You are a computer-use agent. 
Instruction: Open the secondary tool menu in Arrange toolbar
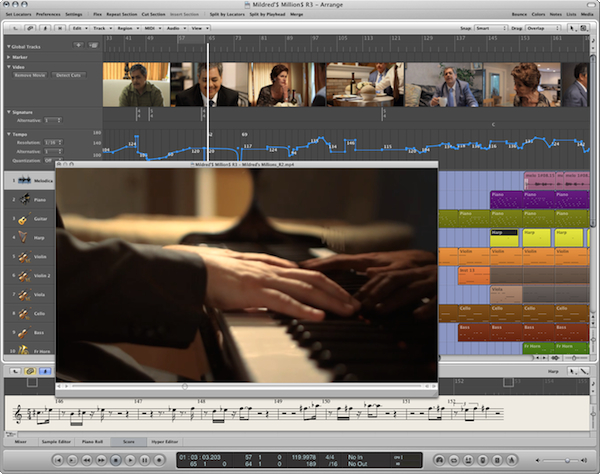click(x=584, y=28)
